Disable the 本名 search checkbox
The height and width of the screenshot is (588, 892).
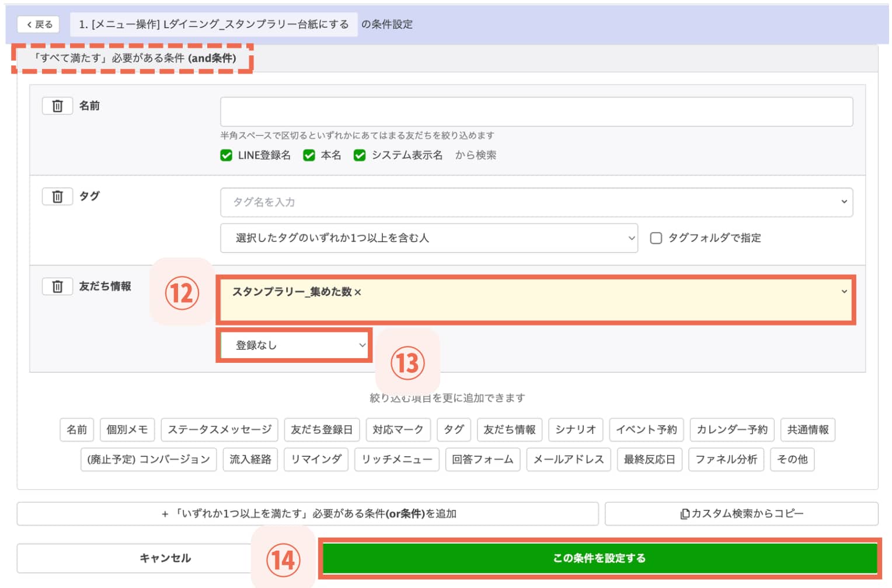click(309, 155)
